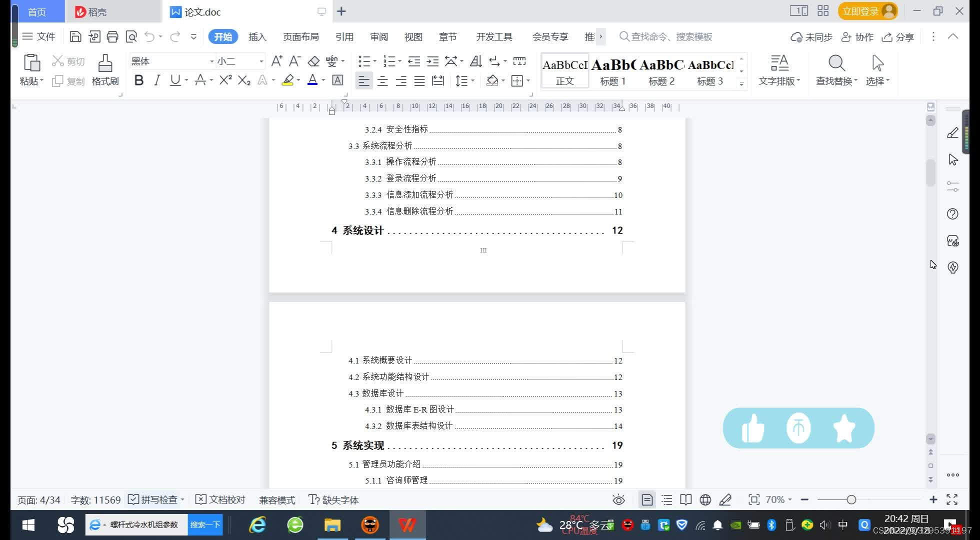Clear formatting with eraser icon
This screenshot has width=980, height=540.
(x=313, y=61)
